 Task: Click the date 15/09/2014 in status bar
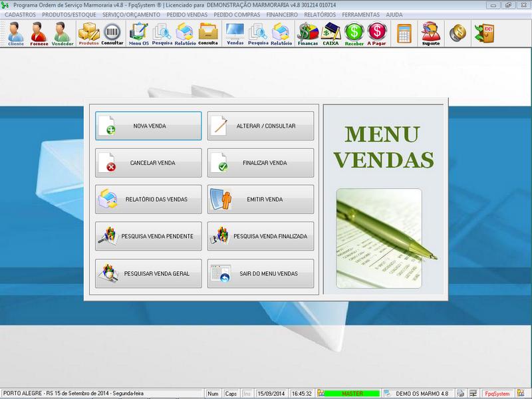coord(271,394)
